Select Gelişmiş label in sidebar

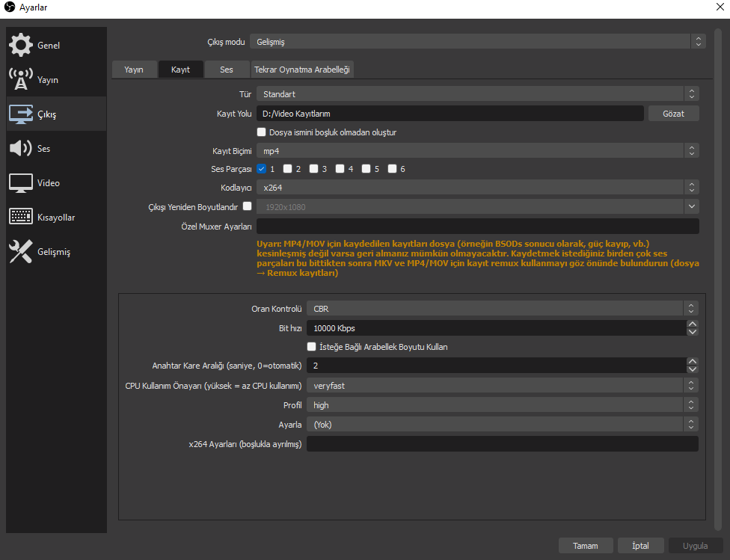click(54, 252)
